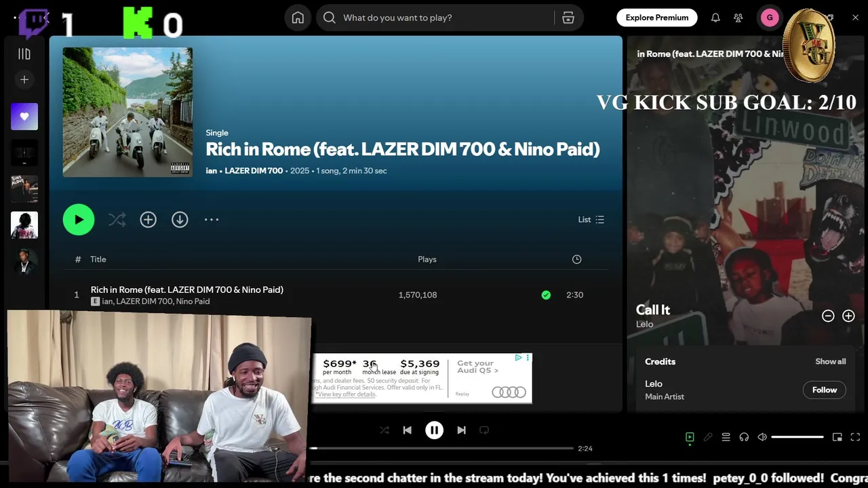Enable shuffle next to the green play button

117,220
